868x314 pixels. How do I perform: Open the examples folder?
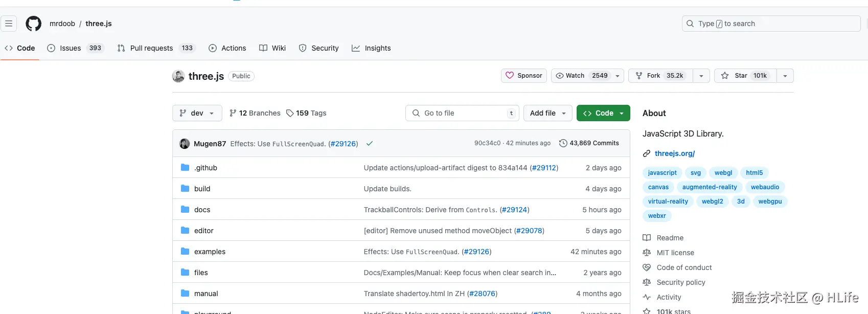210,252
